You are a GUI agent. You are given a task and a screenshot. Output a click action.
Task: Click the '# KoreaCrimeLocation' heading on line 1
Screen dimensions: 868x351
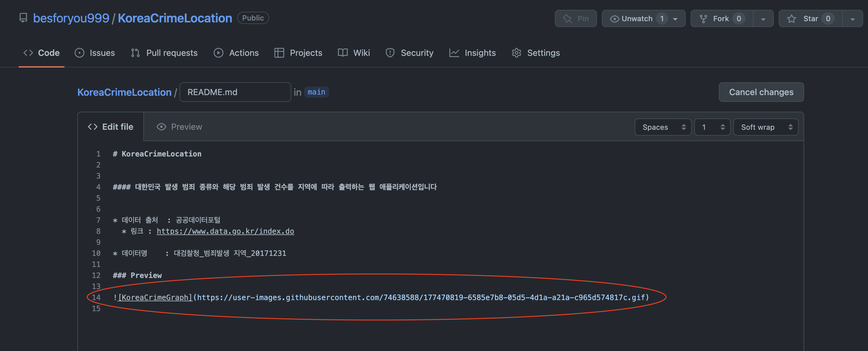[x=157, y=154]
